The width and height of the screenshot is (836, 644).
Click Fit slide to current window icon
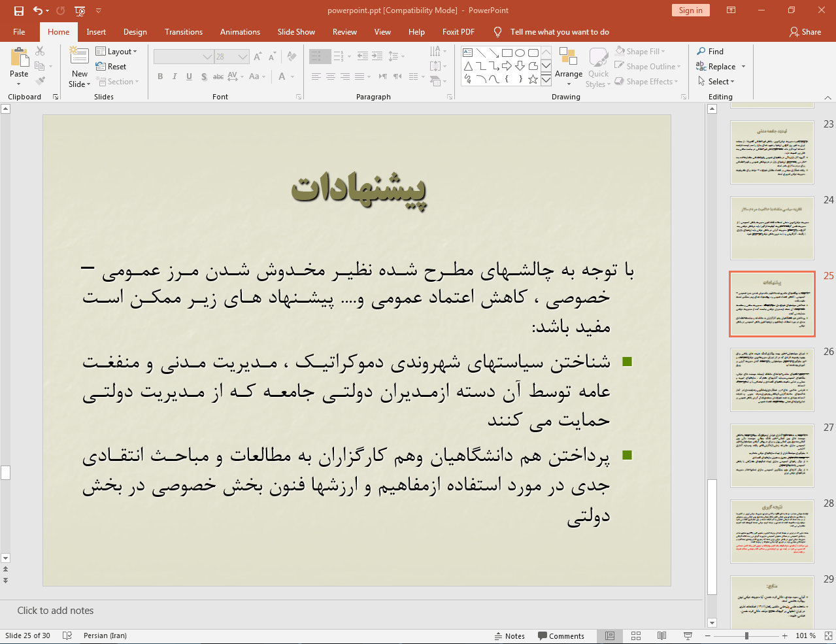tap(828, 636)
